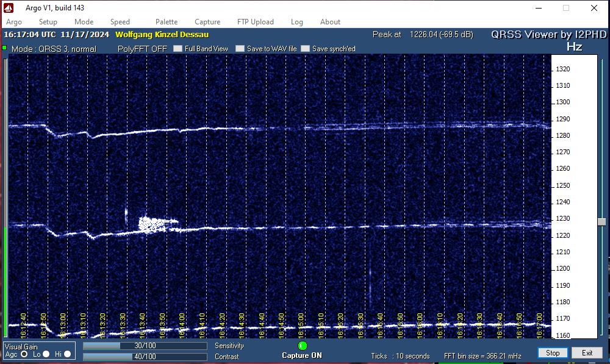
Task: Open the FTP Upload menu
Action: pyautogui.click(x=256, y=22)
